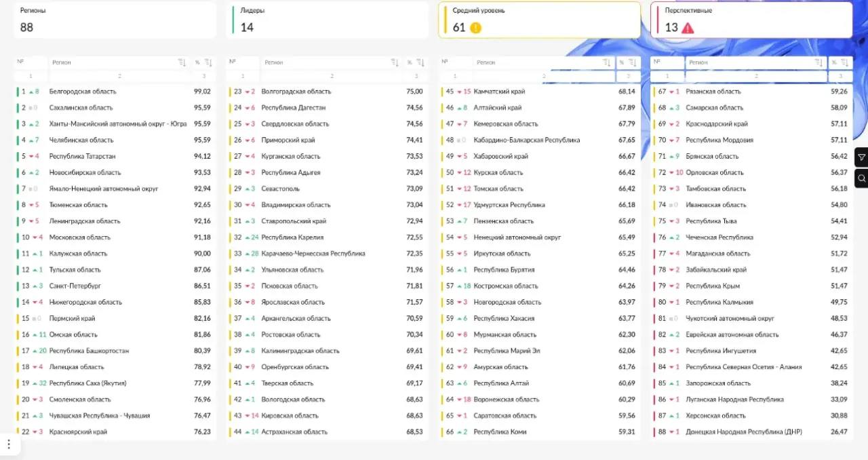868x460 pixels.
Task: Click the № column header in first table
Action: click(x=20, y=62)
